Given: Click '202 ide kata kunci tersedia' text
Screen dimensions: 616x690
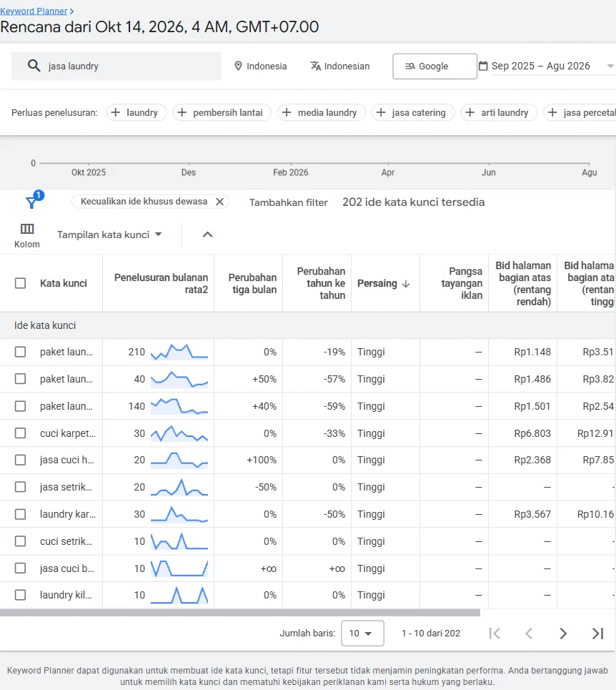Looking at the screenshot, I should point(413,202).
